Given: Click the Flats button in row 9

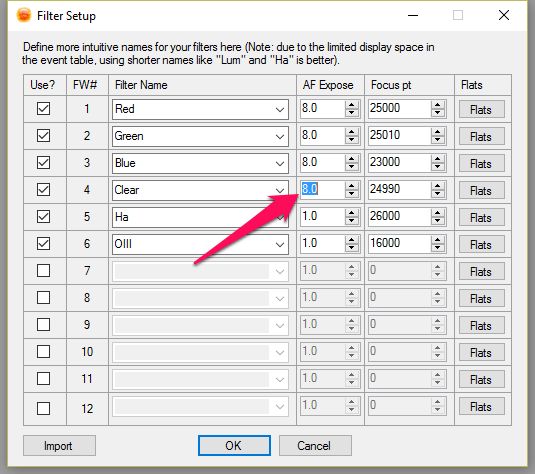Looking at the screenshot, I should [x=481, y=325].
